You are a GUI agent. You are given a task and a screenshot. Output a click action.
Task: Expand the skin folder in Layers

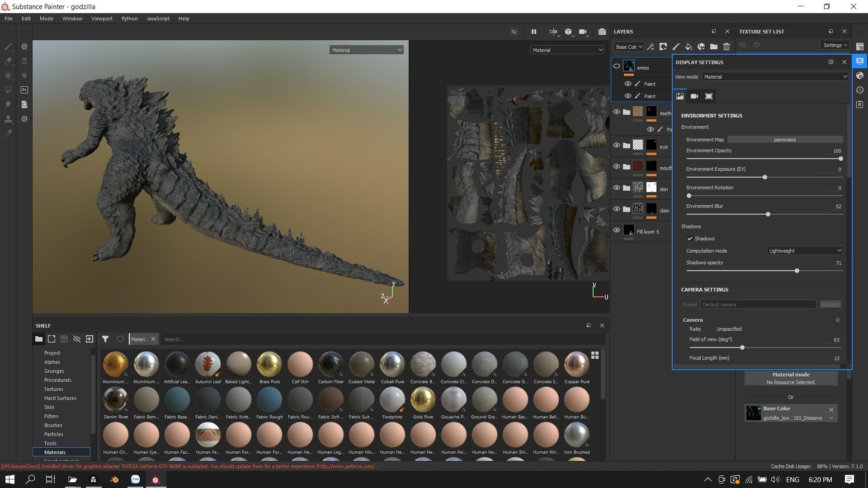[627, 188]
